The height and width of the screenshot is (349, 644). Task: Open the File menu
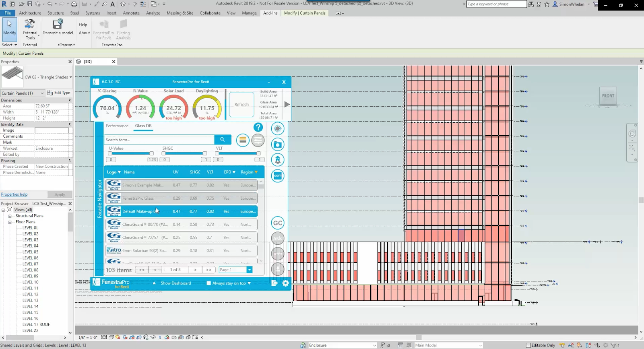(8, 13)
